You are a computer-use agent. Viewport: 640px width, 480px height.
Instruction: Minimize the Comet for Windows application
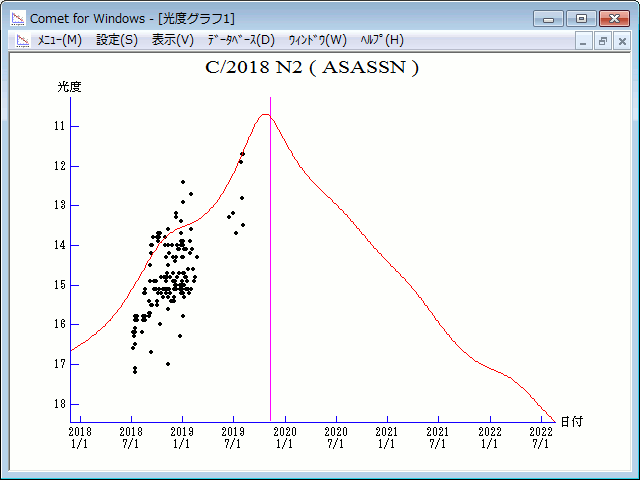point(549,18)
